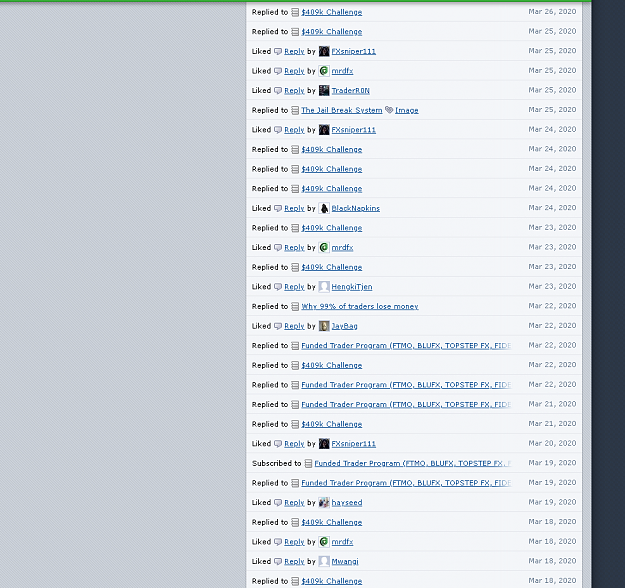Image resolution: width=625 pixels, height=588 pixels.
Task: Open the $409k Challenge reply from Mar 21, 2020
Action: [332, 424]
